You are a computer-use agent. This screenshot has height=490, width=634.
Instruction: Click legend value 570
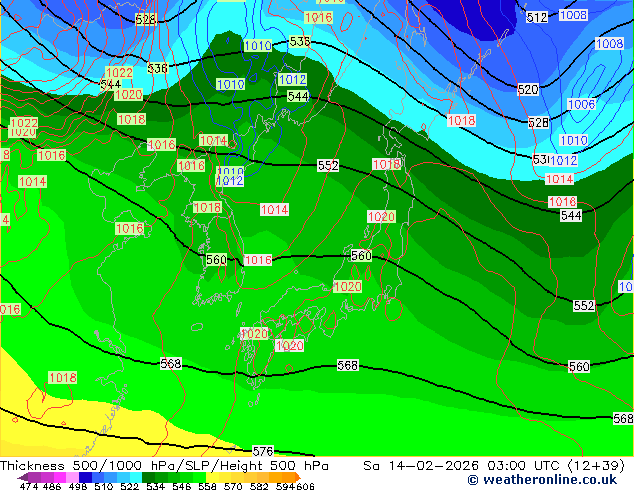[x=233, y=486]
